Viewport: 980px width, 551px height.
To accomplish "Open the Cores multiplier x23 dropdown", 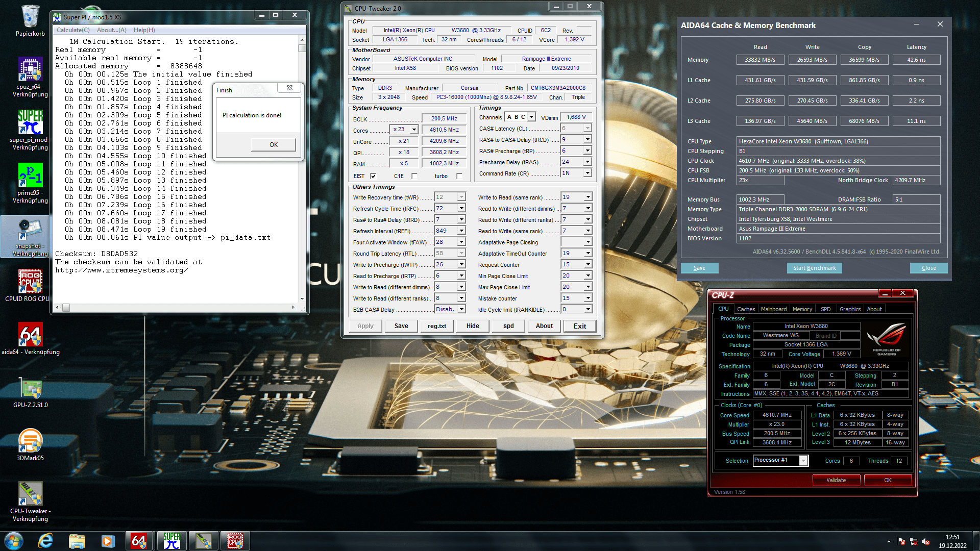I will (x=414, y=130).
